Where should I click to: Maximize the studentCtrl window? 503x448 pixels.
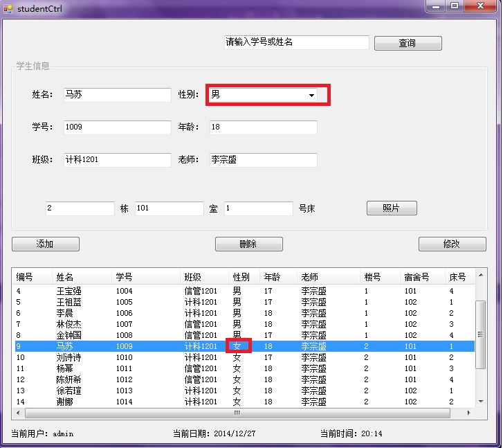(x=455, y=6)
